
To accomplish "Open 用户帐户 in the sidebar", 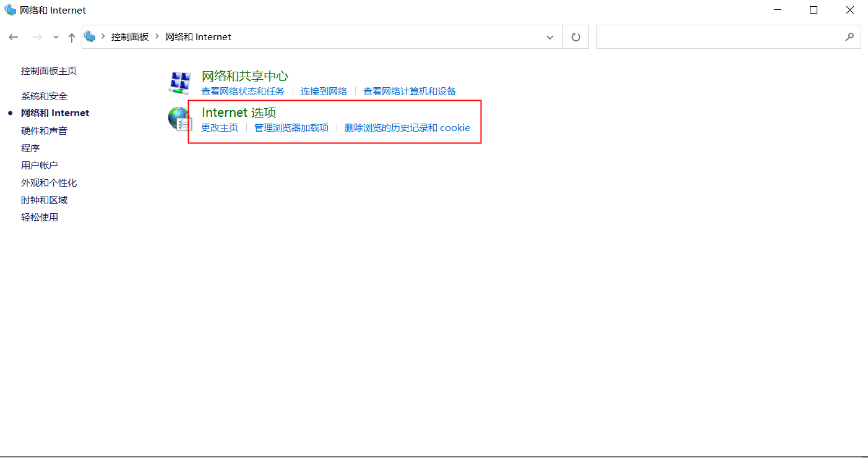I will 40,166.
